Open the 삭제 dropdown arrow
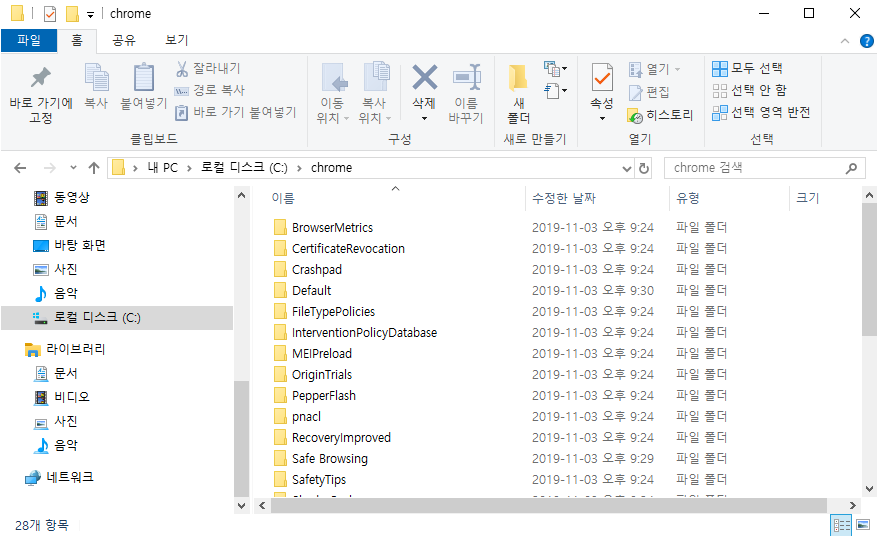This screenshot has height=536, width=877. pos(425,119)
